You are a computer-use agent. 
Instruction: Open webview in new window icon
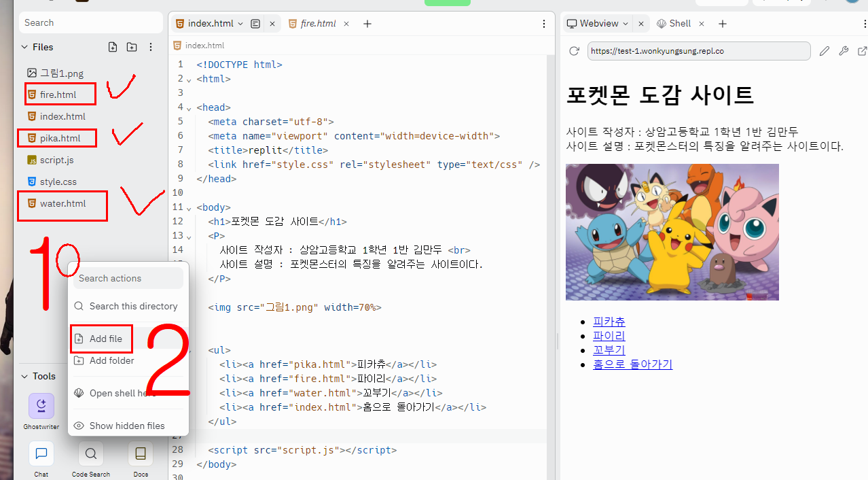pyautogui.click(x=863, y=51)
